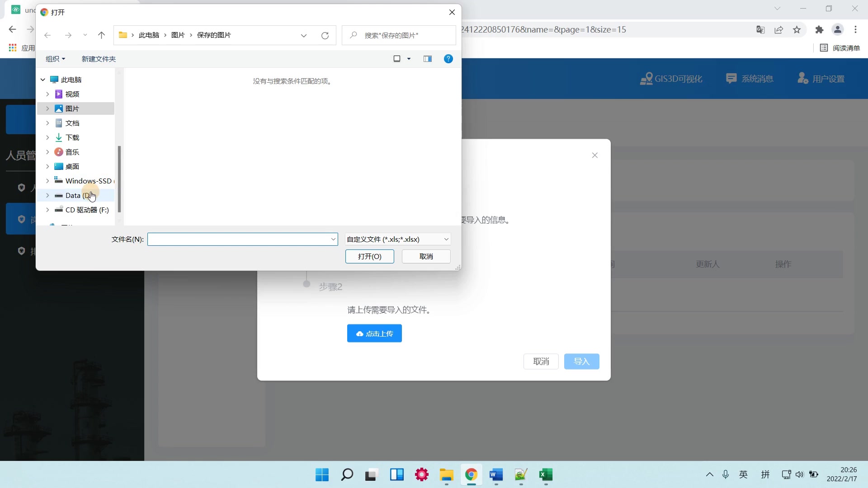Open Chrome extensions puzzle icon
This screenshot has height=488, width=868.
(x=819, y=30)
